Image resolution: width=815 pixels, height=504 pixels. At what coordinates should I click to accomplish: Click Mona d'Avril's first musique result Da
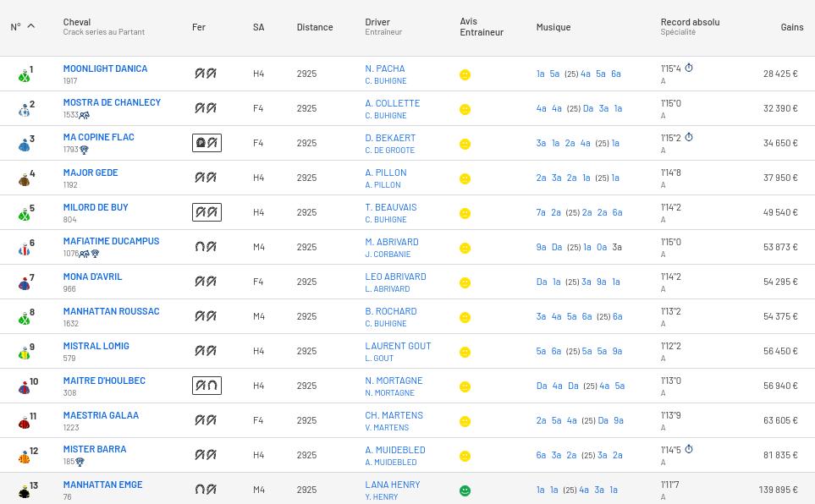pyautogui.click(x=542, y=282)
